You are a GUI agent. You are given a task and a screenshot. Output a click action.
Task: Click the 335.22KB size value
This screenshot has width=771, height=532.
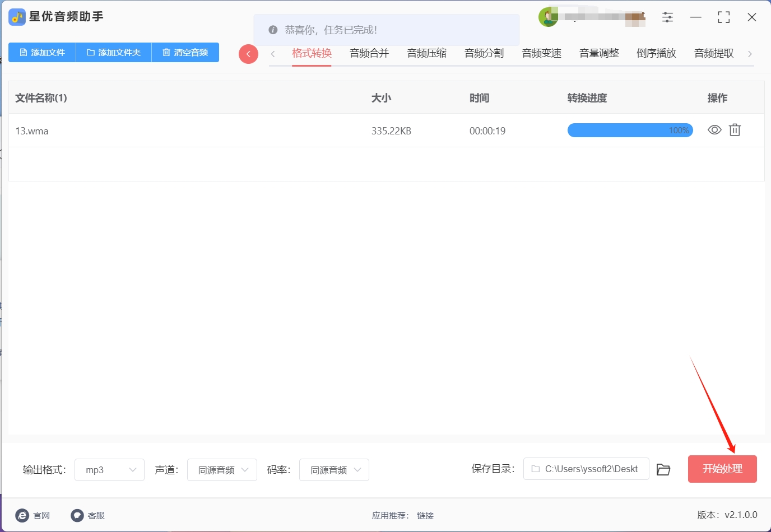pyautogui.click(x=391, y=130)
